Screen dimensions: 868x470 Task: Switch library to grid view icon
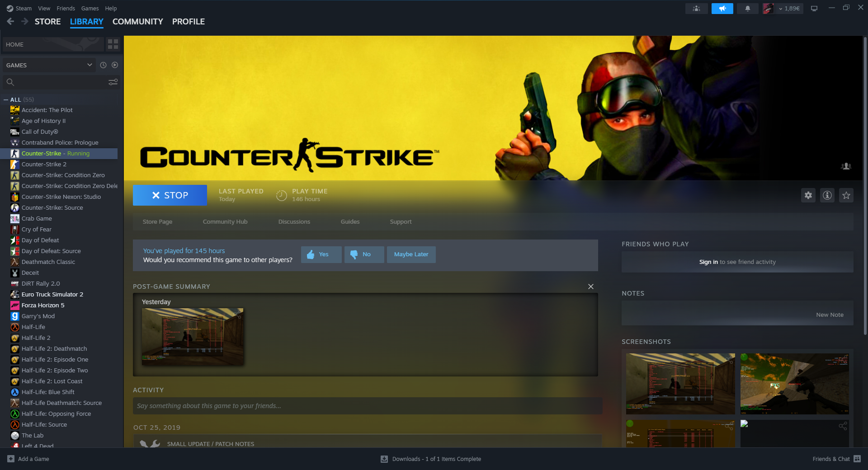(x=113, y=44)
